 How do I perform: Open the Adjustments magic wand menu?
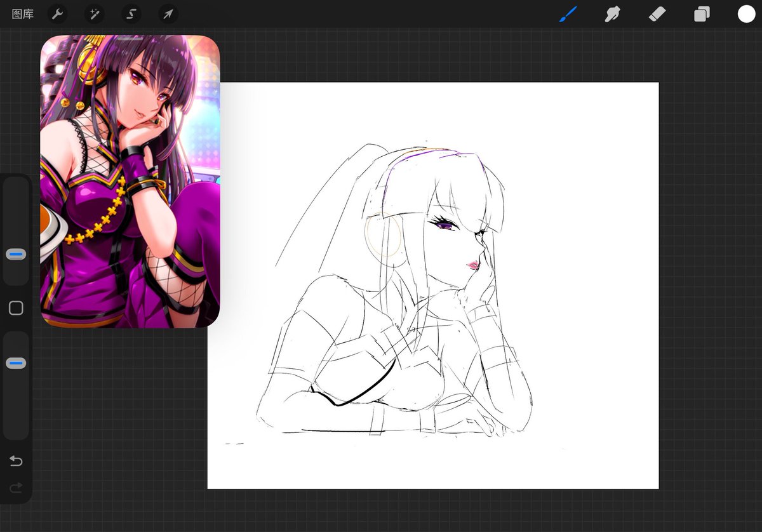click(94, 14)
